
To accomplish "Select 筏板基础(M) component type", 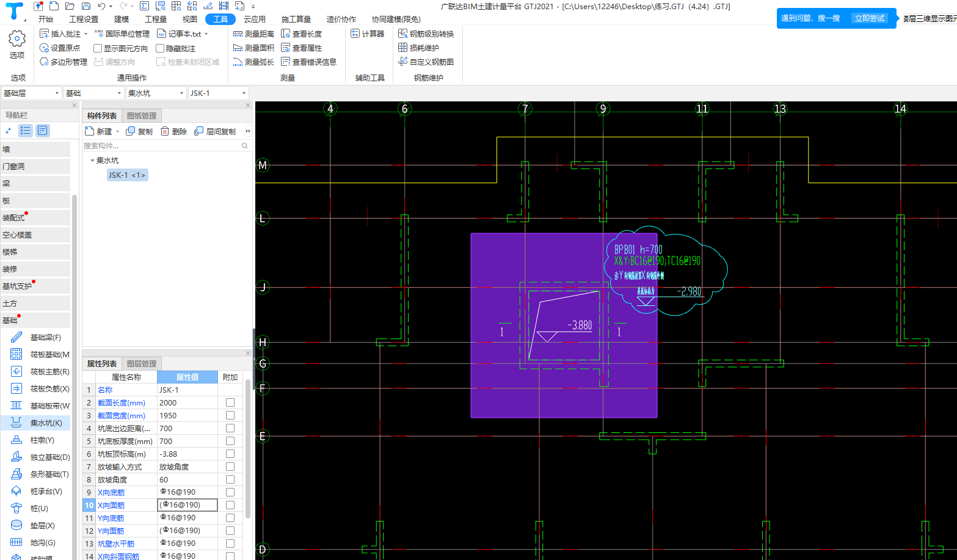I will (x=35, y=354).
